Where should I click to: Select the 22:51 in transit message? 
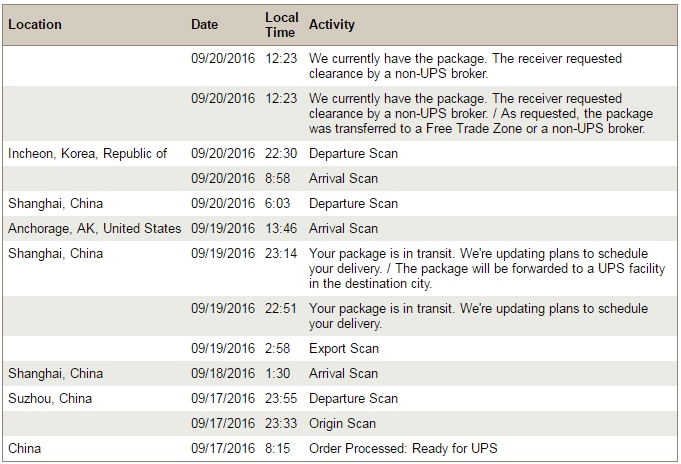(478, 316)
